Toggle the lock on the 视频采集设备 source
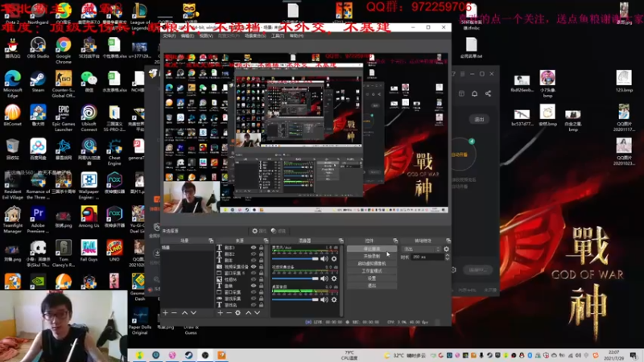This screenshot has height=362, width=644. [x=261, y=266]
